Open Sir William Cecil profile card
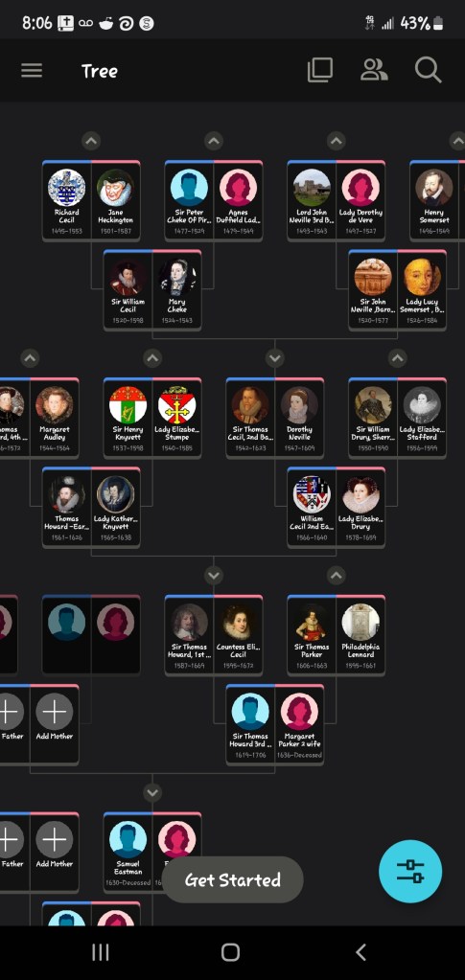 pos(128,290)
